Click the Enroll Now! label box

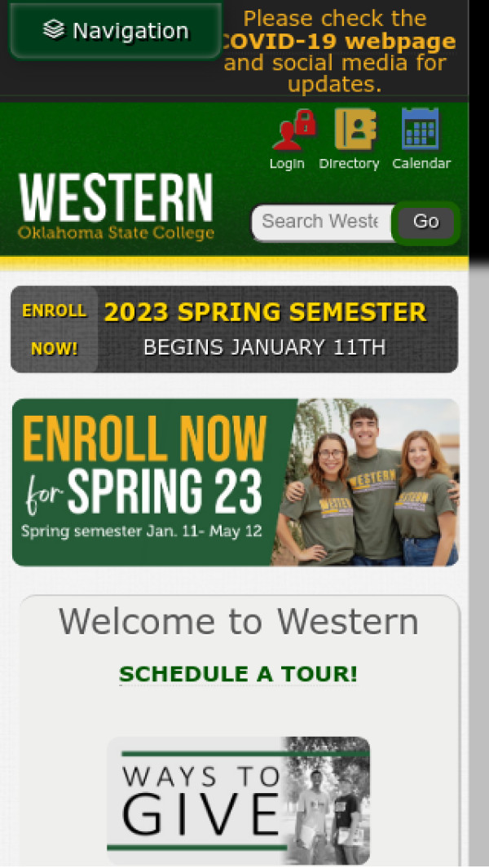(x=55, y=329)
